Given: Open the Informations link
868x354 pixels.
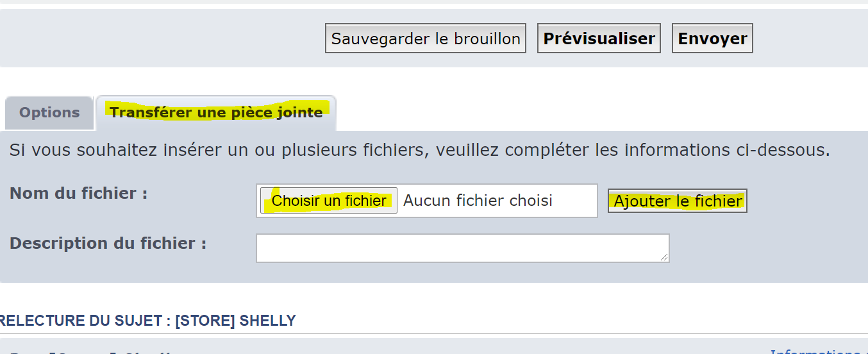Looking at the screenshot, I should point(817,351).
